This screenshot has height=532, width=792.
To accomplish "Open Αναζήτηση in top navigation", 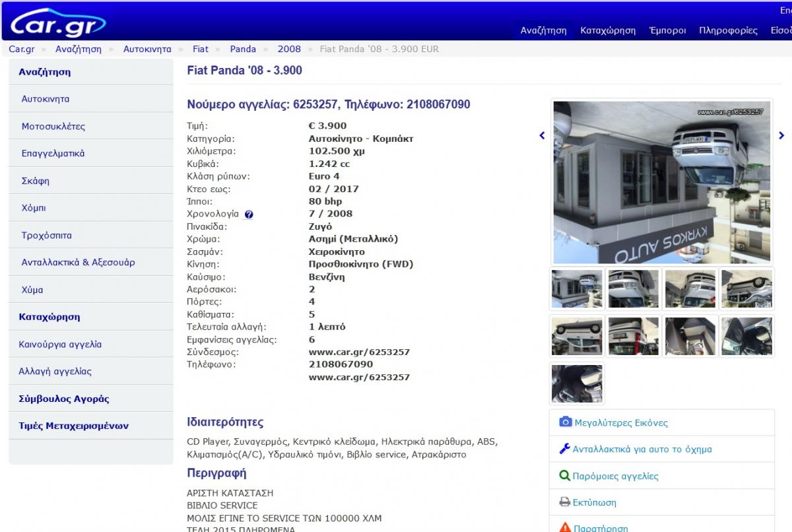I will 543,30.
